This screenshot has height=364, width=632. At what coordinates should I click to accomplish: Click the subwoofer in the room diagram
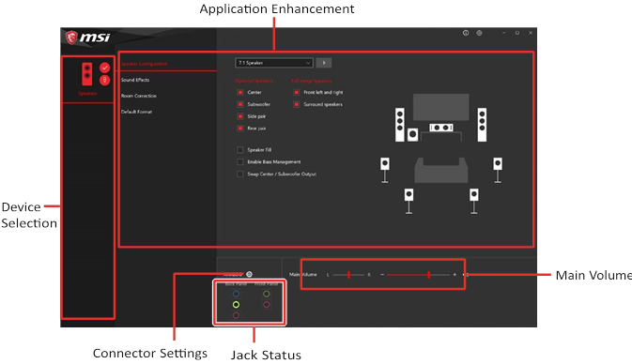[x=412, y=134]
